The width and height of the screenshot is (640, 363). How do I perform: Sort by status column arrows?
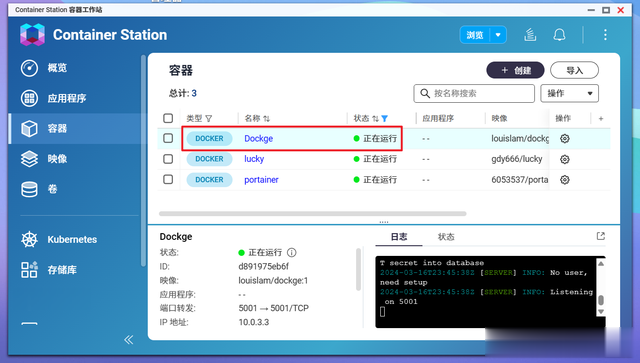click(x=375, y=118)
